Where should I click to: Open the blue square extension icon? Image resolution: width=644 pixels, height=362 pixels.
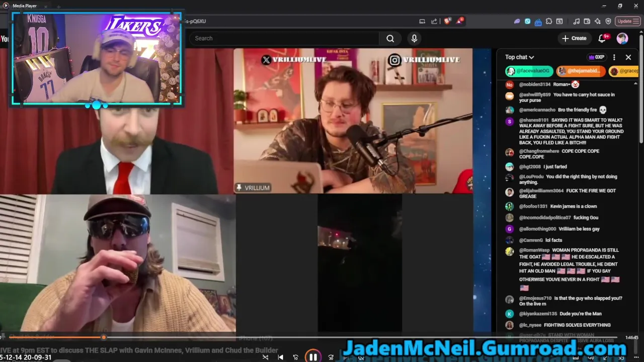point(527,21)
